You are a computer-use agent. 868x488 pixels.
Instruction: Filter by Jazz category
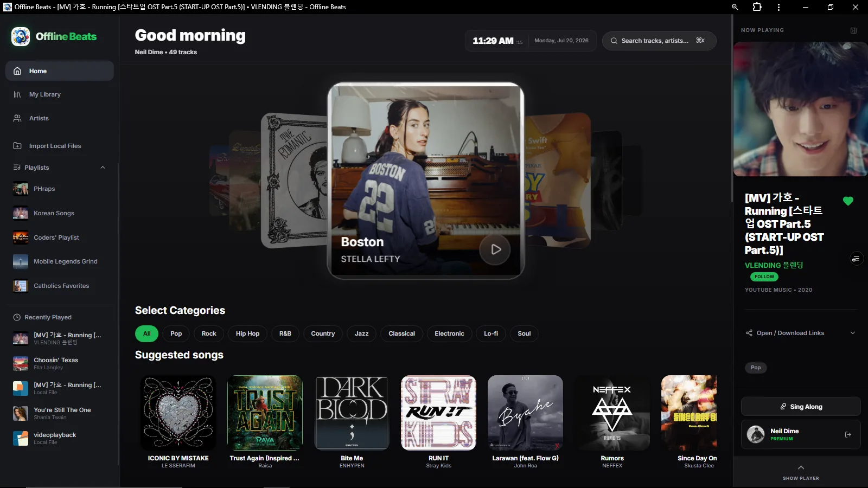362,333
